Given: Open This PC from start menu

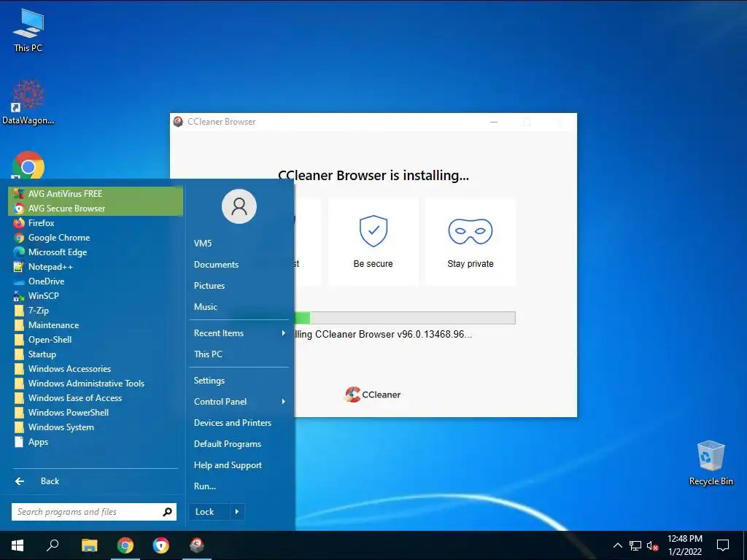Looking at the screenshot, I should point(239,354).
